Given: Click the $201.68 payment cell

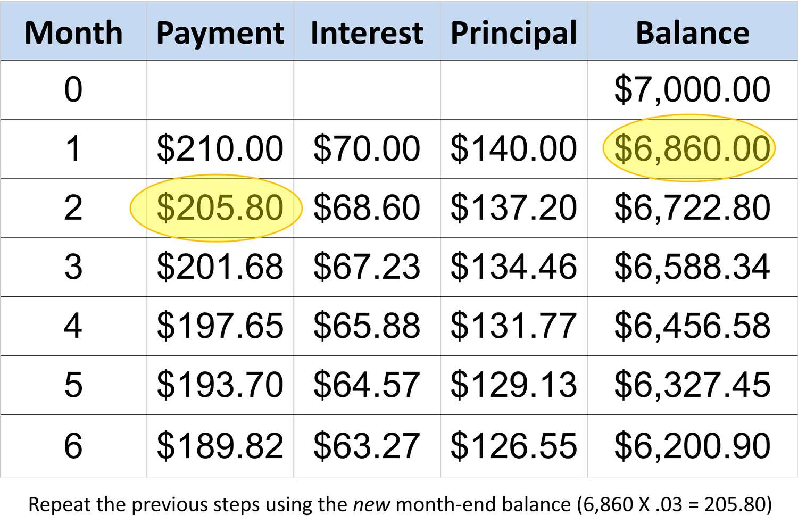Looking at the screenshot, I should tap(220, 267).
